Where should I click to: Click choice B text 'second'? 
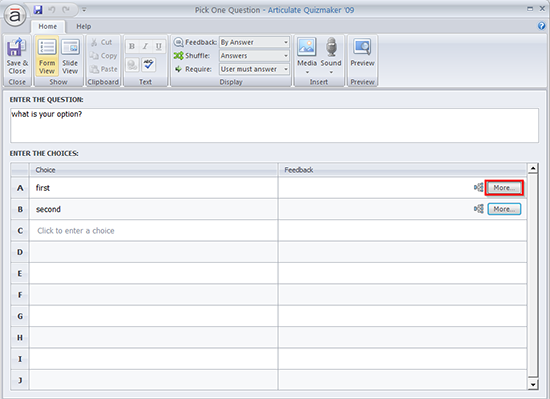48,209
